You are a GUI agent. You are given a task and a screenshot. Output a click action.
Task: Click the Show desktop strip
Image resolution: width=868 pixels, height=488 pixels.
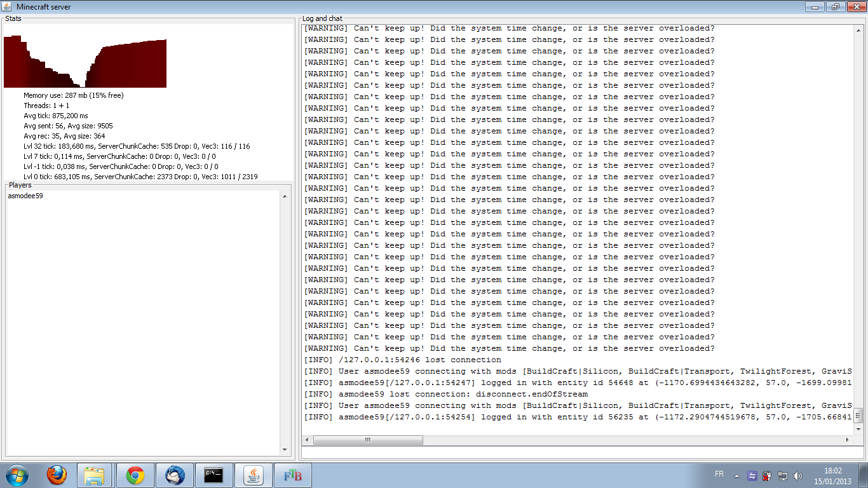click(863, 475)
